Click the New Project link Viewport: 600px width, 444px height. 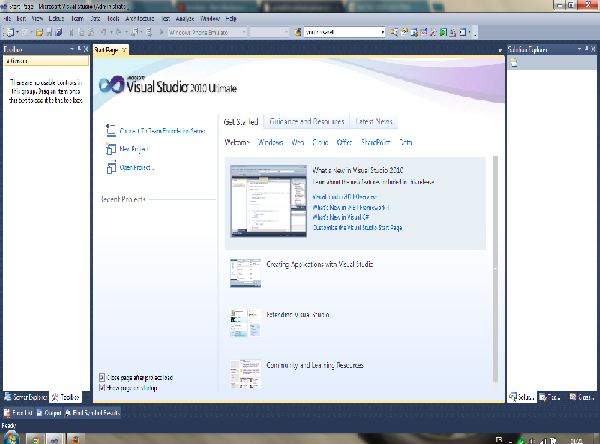coord(134,149)
